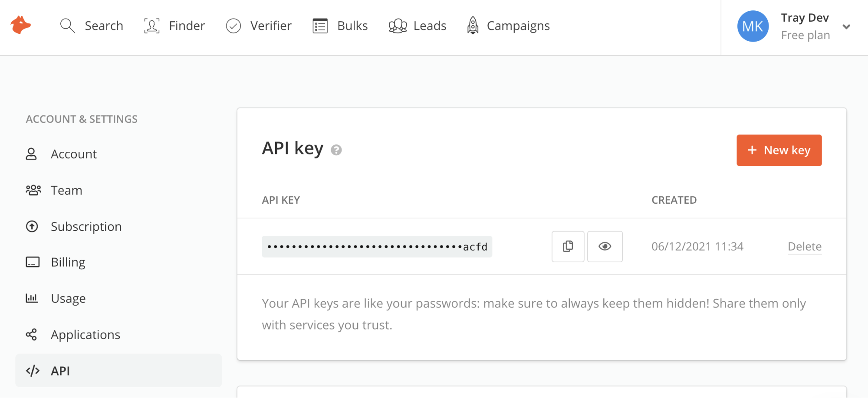
Task: Create a new API key
Action: point(779,150)
